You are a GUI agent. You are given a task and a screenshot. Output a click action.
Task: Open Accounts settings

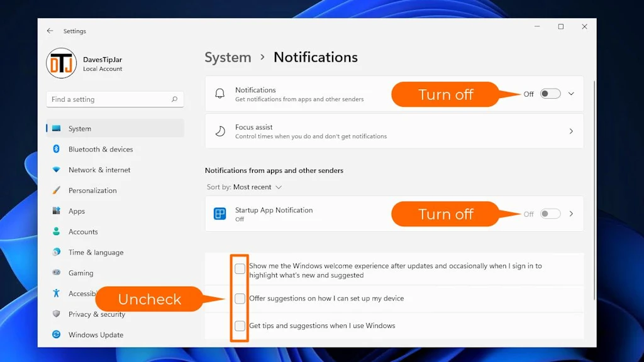click(x=115, y=231)
